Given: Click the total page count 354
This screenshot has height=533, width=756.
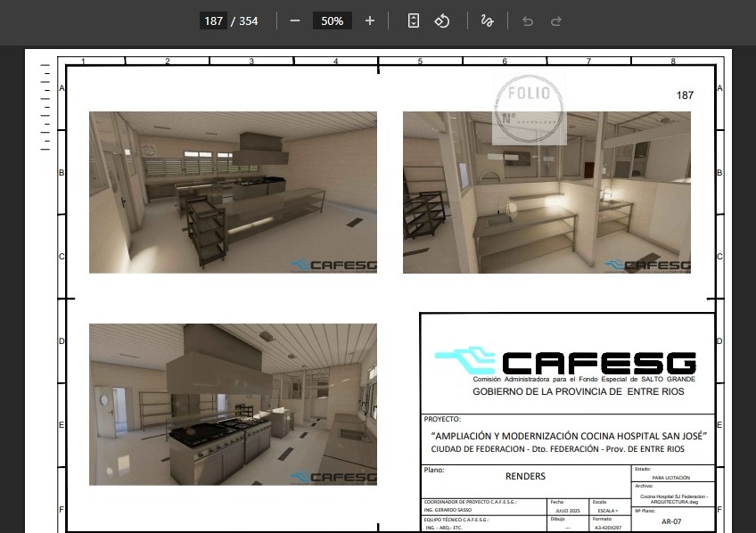Looking at the screenshot, I should 248,20.
